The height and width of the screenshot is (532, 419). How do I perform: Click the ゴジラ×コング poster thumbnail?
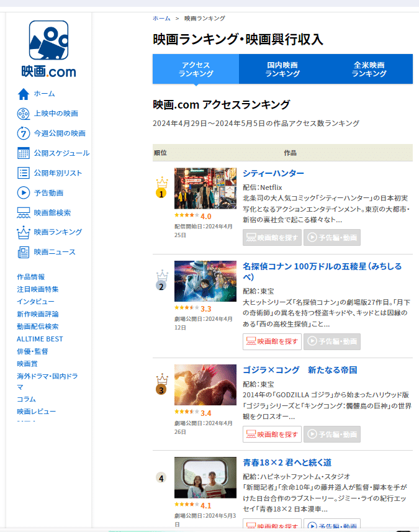[x=205, y=385]
